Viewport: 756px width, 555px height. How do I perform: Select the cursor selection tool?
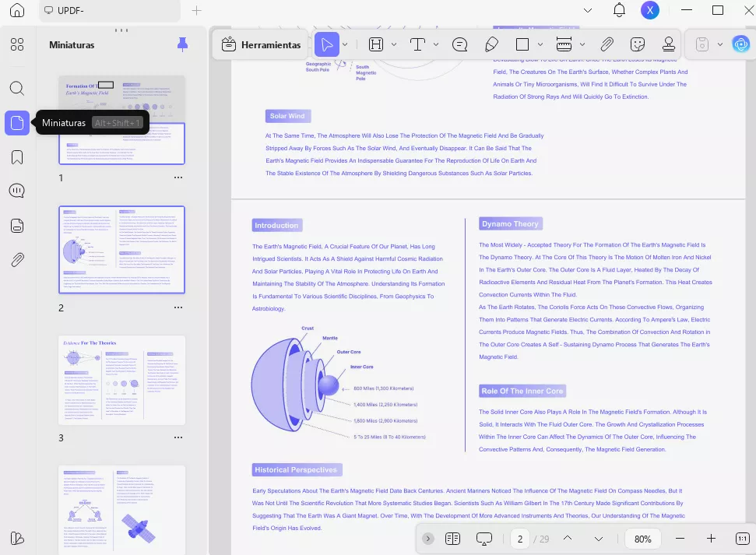point(327,45)
